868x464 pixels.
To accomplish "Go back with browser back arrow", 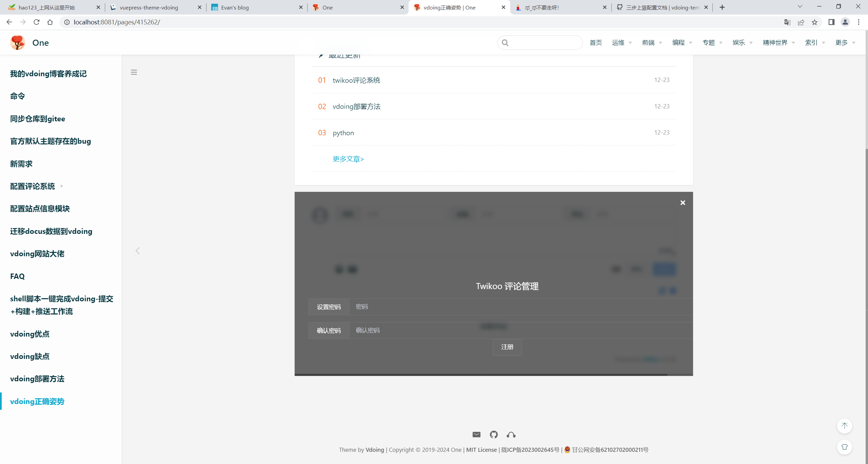I will 9,22.
